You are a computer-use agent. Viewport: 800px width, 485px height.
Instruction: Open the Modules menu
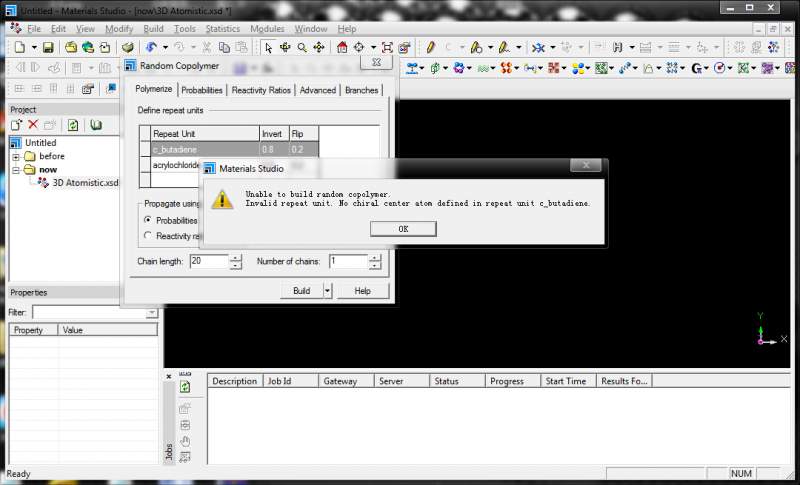pos(267,29)
